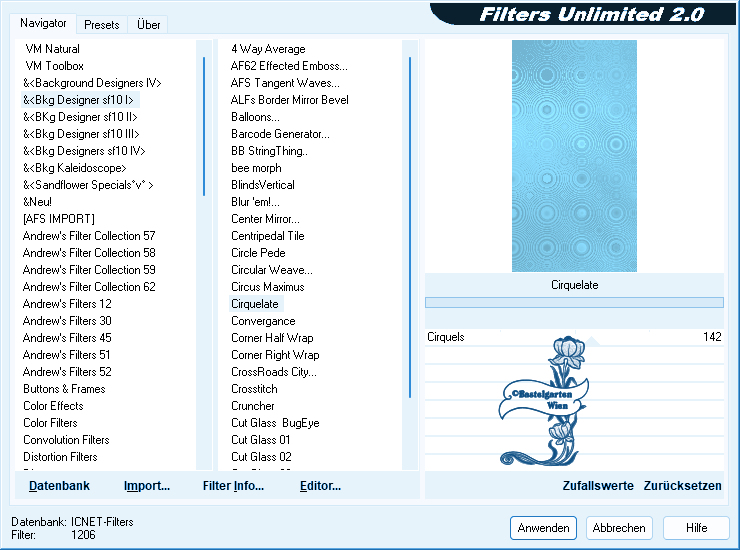Choose the Cirquelate filter
The height and width of the screenshot is (550, 740).
[x=255, y=304]
